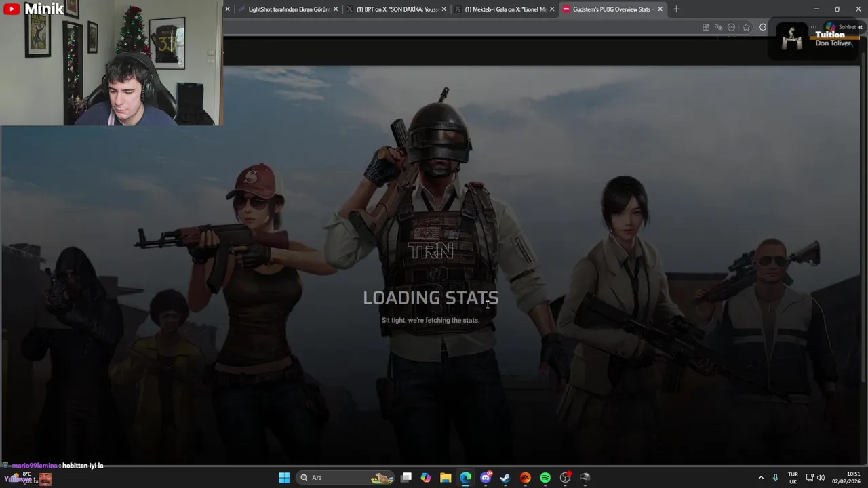Viewport: 868px width, 488px height.
Task: Close the PUBG Overview Stats tab
Action: coord(660,9)
